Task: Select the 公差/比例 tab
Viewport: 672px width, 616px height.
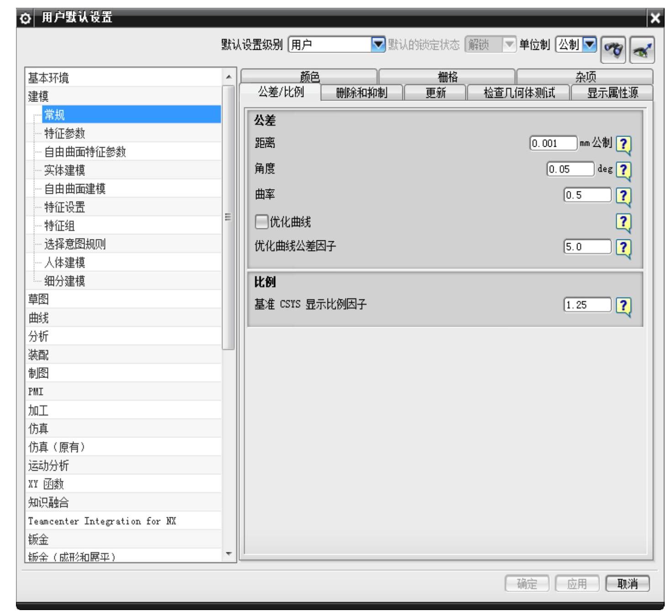Action: (280, 92)
